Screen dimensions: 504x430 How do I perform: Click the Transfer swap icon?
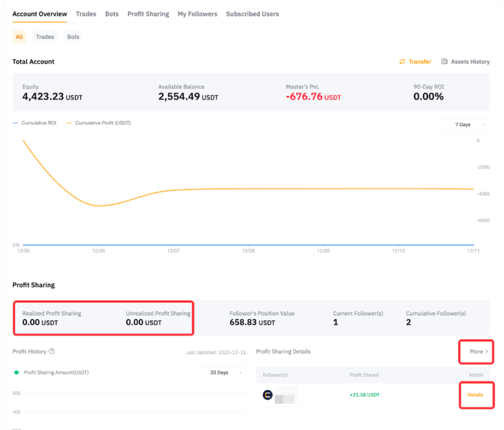coord(402,61)
